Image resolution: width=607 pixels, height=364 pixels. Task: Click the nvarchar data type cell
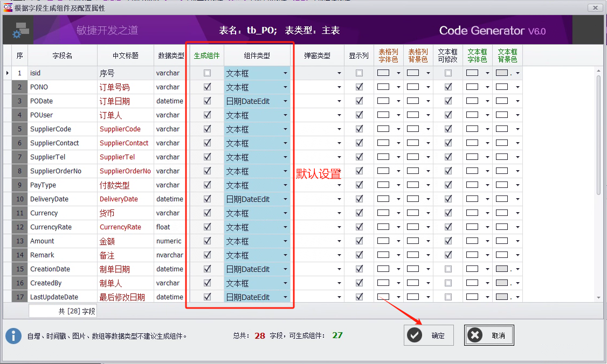point(170,255)
